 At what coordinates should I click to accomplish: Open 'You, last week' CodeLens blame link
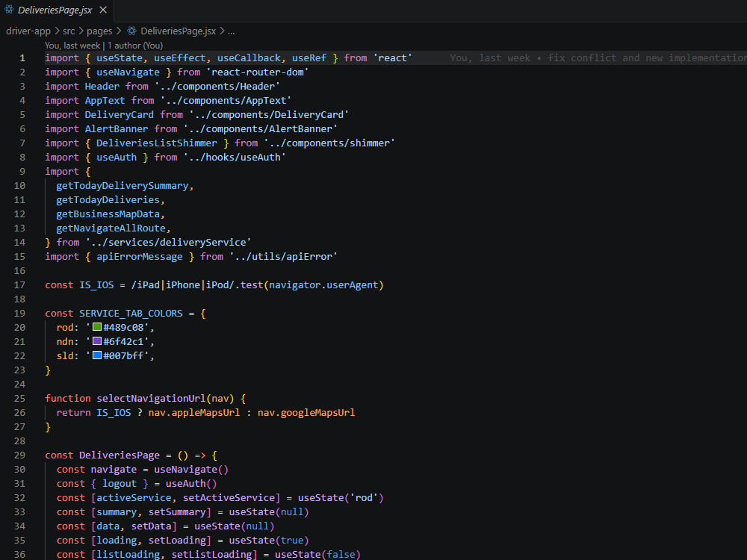72,46
